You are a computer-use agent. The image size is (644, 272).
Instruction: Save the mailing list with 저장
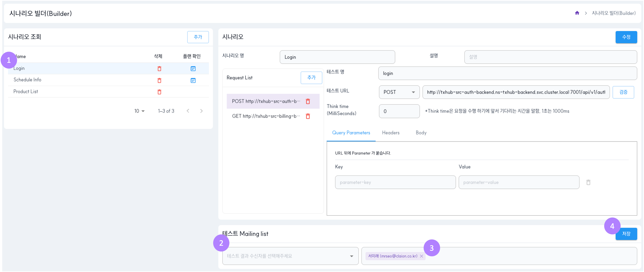[x=626, y=234]
